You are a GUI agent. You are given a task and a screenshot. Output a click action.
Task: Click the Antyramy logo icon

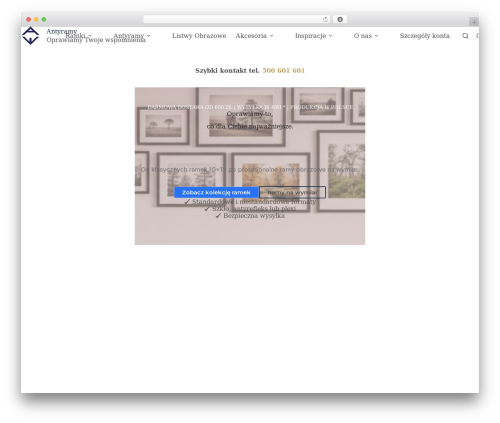30,36
